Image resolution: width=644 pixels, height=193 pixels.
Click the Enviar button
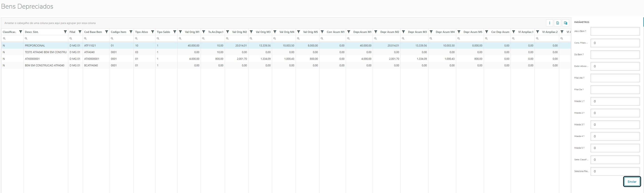pos(632,182)
